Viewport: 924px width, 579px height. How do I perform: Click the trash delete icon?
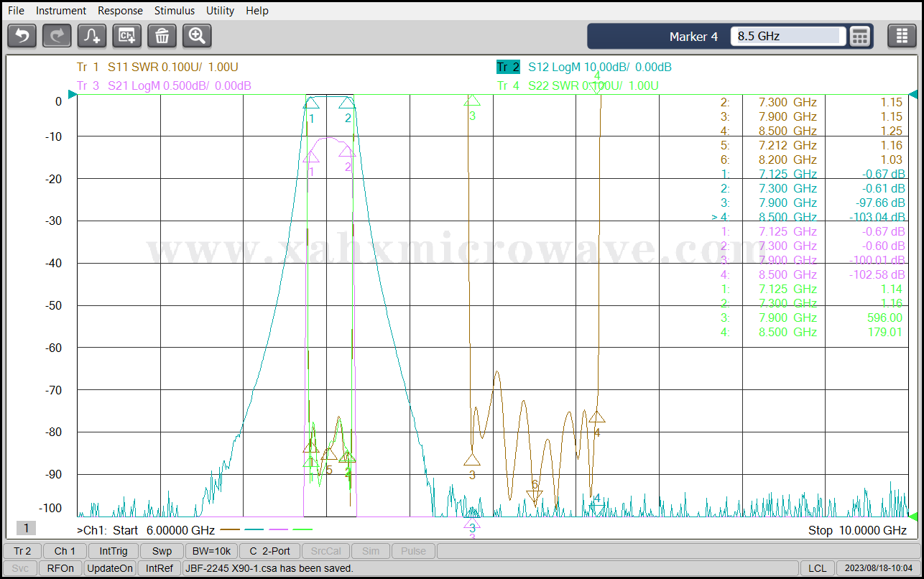click(x=162, y=35)
